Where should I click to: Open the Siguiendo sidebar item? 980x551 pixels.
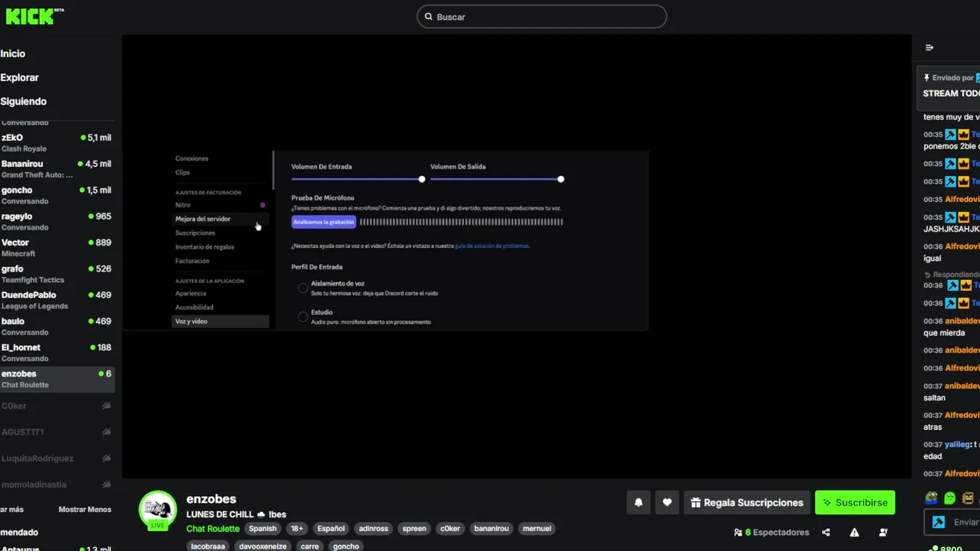(24, 101)
